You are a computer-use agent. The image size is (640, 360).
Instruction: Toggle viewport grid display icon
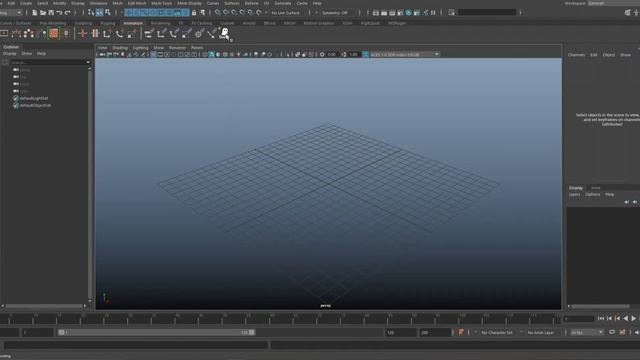(153, 54)
